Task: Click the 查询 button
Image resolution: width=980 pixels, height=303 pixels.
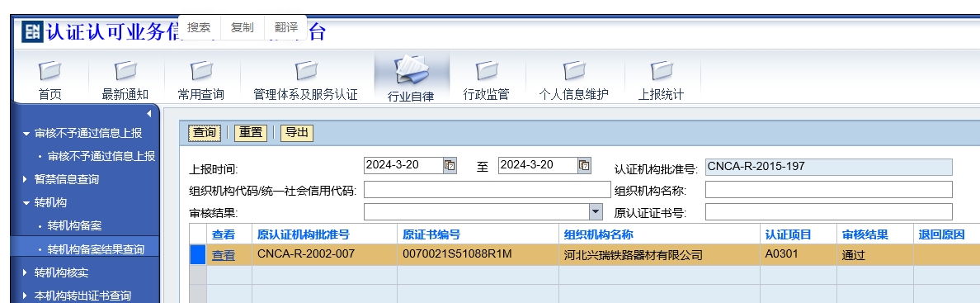Action: (x=205, y=133)
